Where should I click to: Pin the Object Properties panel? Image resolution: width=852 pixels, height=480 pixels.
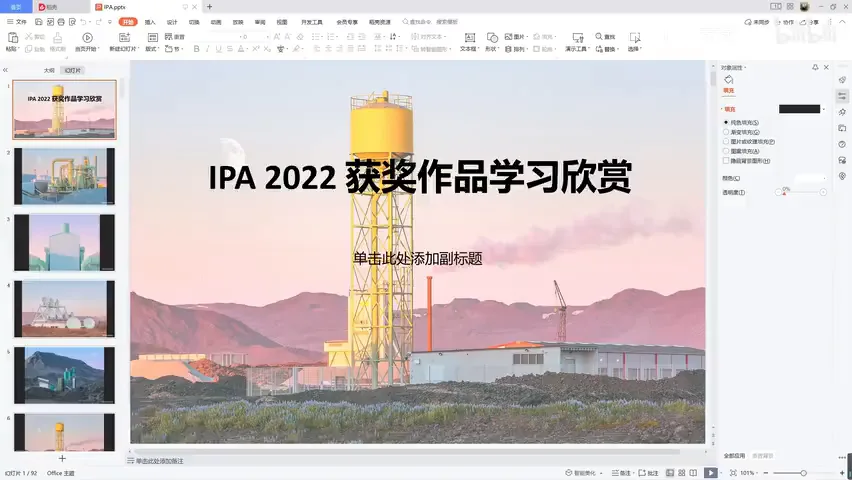coord(815,67)
